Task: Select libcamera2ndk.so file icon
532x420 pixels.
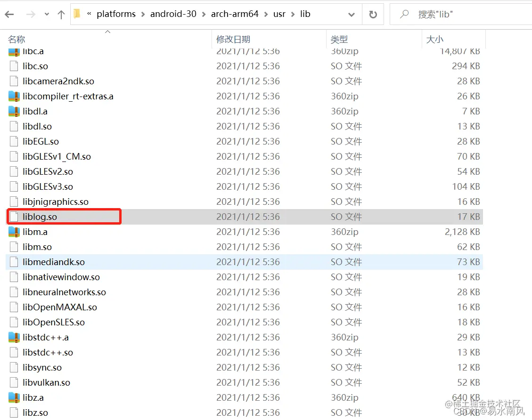Action: [x=14, y=81]
